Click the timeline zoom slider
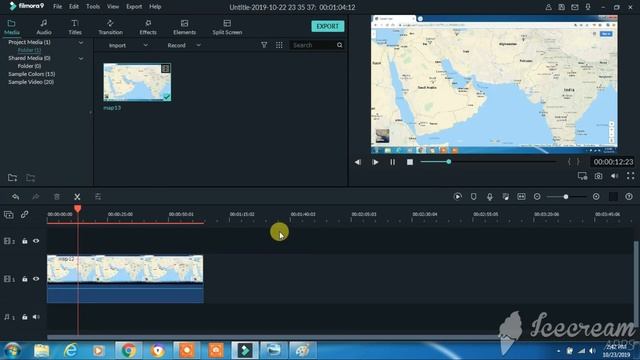This screenshot has width=640, height=360. click(x=567, y=197)
